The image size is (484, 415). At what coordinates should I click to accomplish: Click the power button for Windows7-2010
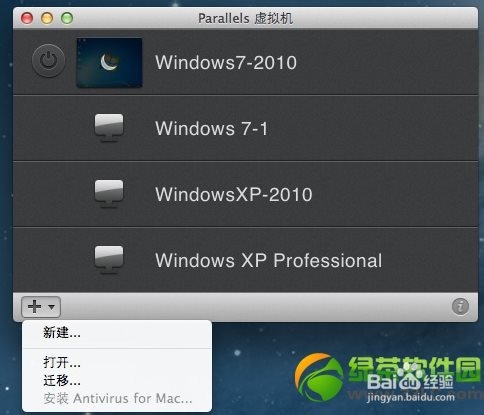click(x=48, y=61)
